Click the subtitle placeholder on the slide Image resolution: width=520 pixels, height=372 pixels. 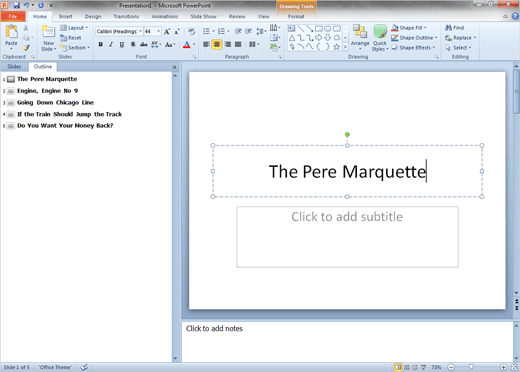click(347, 237)
